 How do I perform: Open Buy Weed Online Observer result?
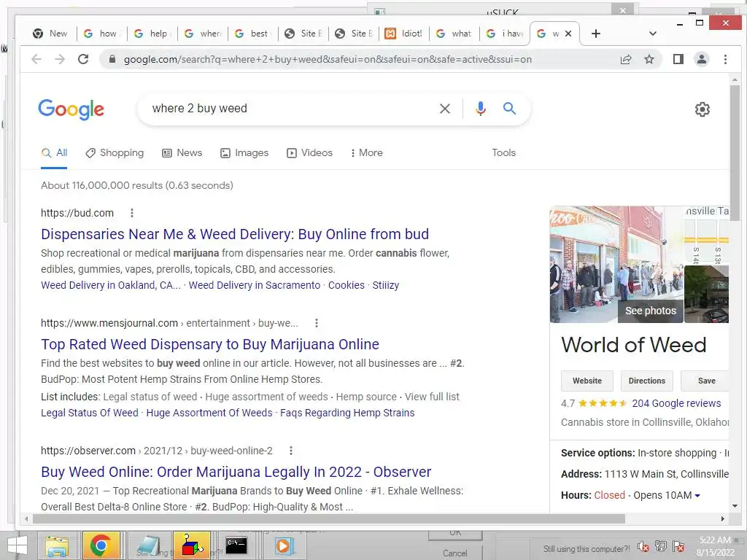pos(236,472)
